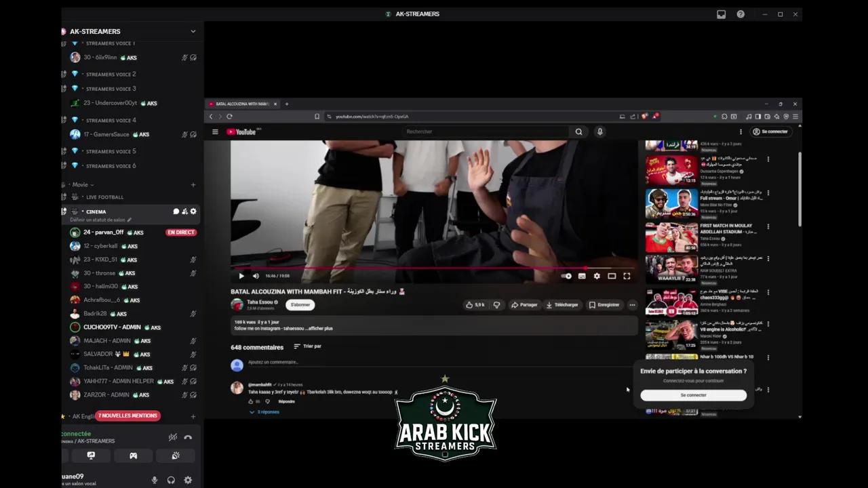Subscribe with the S'abonner button
868x488 pixels.
pyautogui.click(x=300, y=305)
